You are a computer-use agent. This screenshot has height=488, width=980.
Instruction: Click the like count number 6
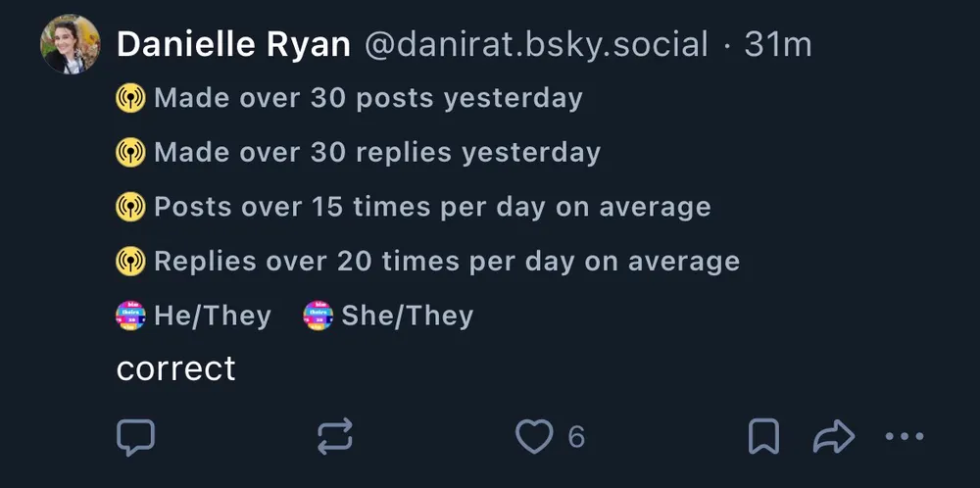coord(576,437)
